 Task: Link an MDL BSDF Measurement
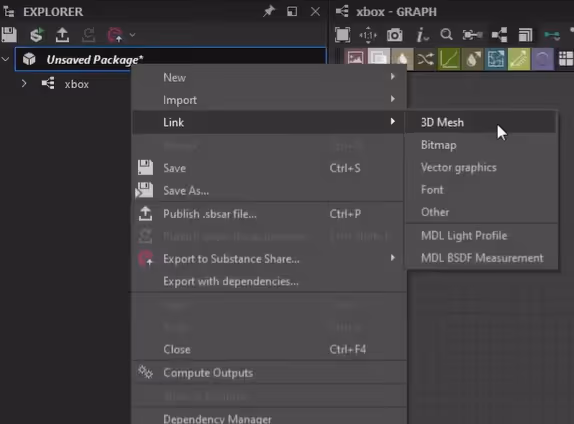[481, 258]
